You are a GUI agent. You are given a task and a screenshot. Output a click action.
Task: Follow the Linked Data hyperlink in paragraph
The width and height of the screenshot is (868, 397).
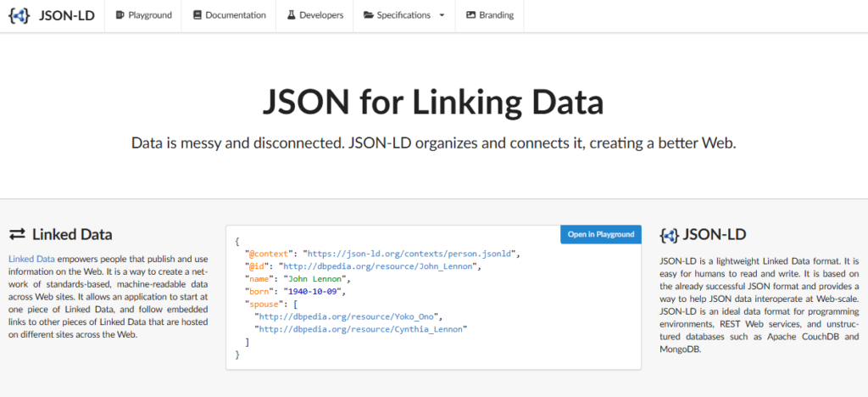(x=31, y=259)
